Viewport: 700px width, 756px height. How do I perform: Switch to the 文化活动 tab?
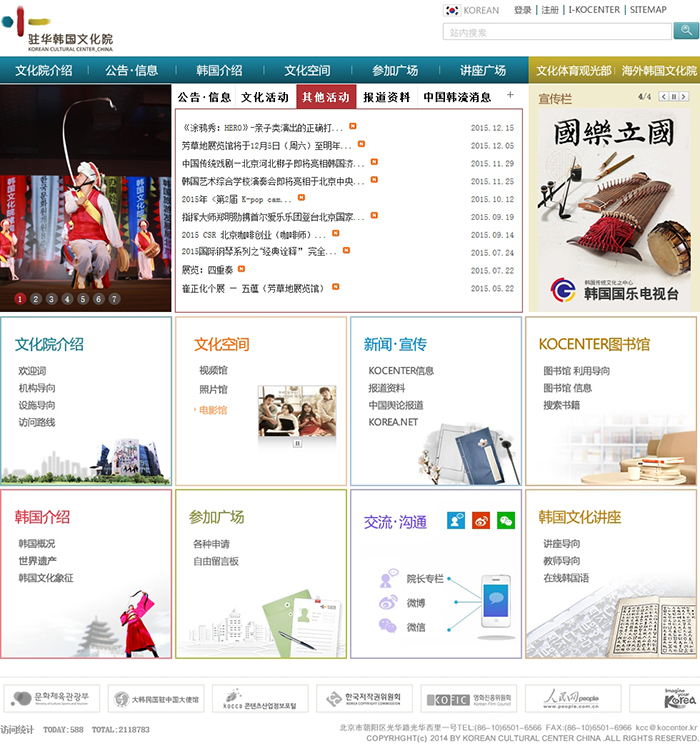click(264, 97)
